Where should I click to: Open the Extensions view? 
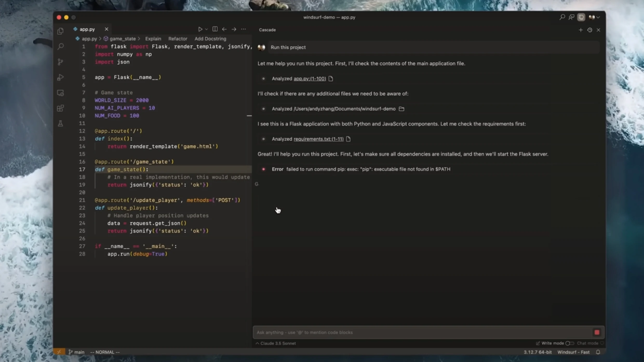point(61,108)
